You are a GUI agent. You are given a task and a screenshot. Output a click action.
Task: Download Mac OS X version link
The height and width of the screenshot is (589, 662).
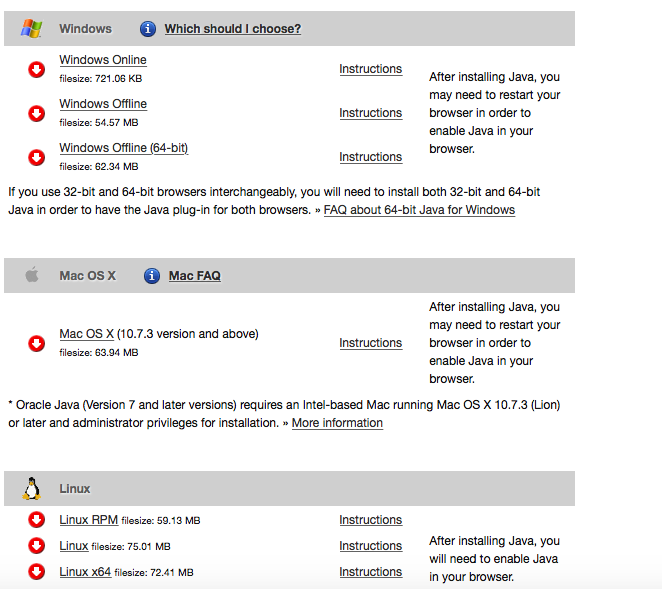click(x=87, y=334)
